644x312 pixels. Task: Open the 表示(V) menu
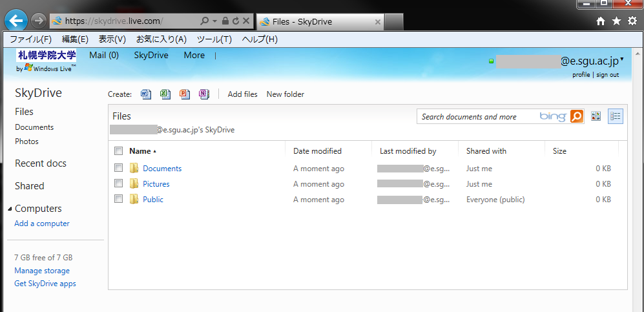pyautogui.click(x=112, y=39)
